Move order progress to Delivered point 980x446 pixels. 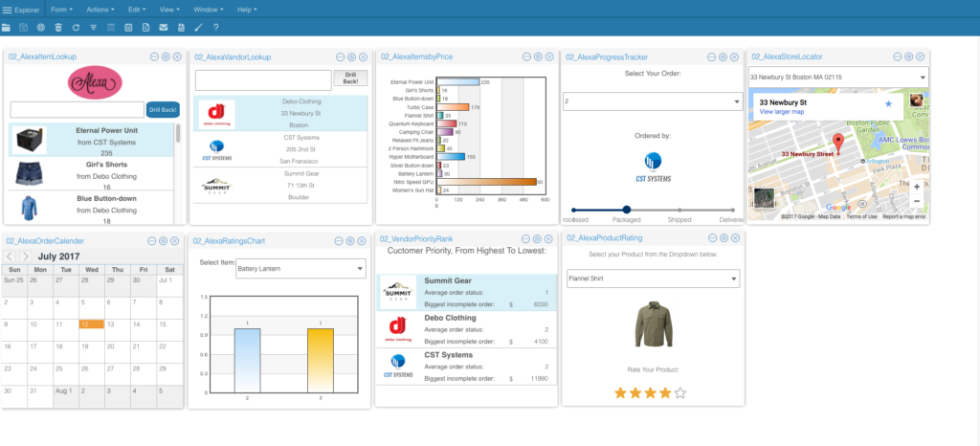click(x=732, y=210)
